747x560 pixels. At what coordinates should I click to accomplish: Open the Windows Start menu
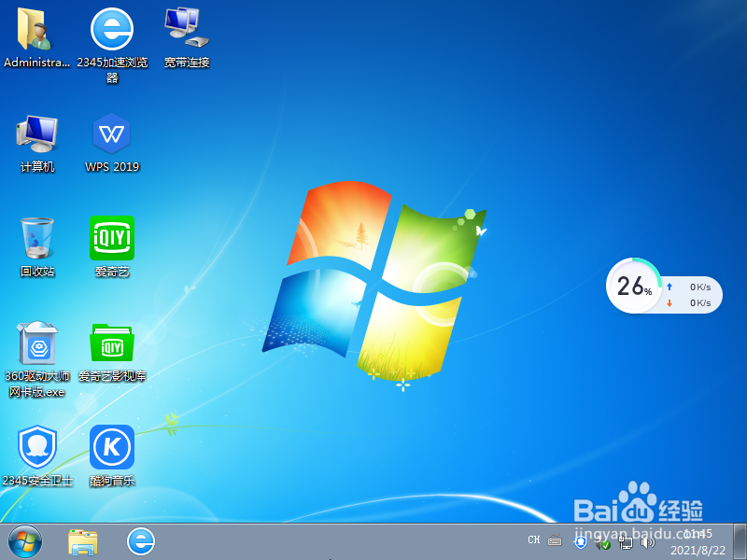click(x=25, y=542)
